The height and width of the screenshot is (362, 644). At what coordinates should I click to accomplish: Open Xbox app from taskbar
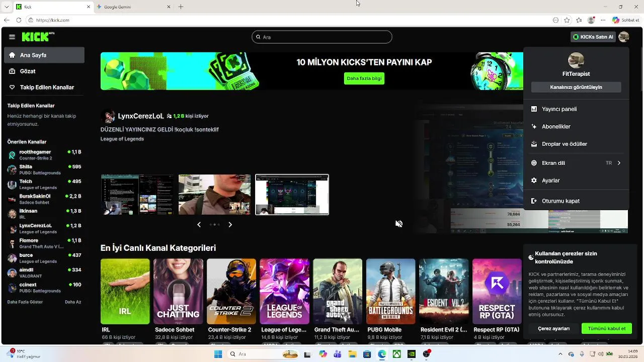click(x=397, y=354)
